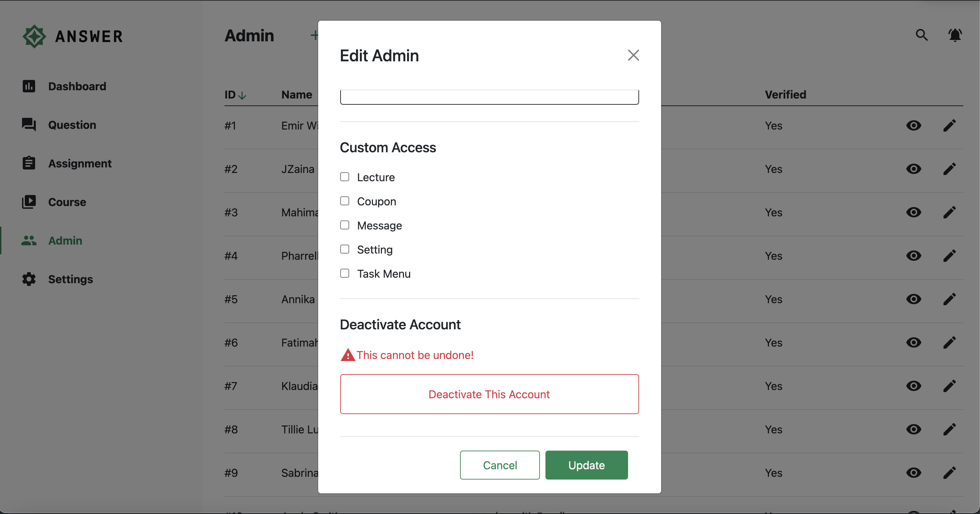
Task: Click the empty input field above Custom Access
Action: [489, 97]
